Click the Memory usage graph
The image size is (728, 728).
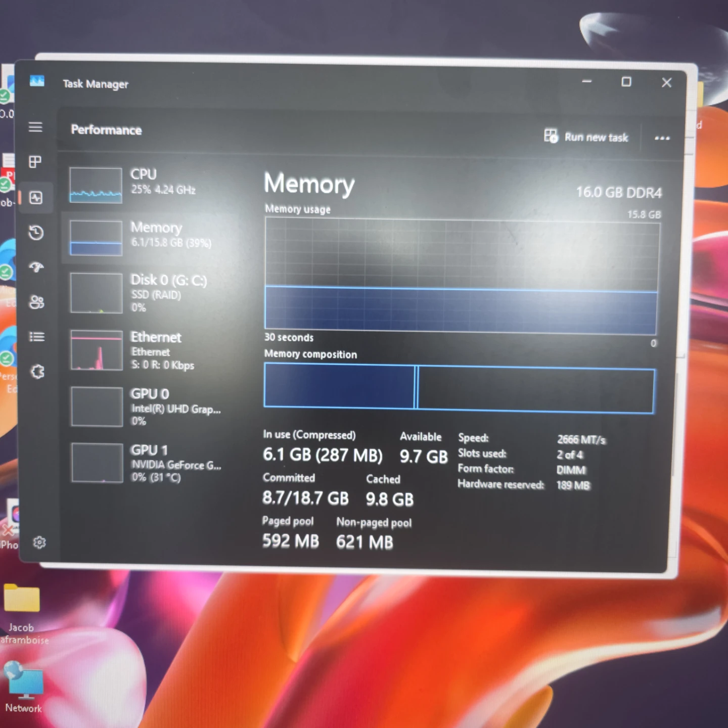click(x=461, y=276)
